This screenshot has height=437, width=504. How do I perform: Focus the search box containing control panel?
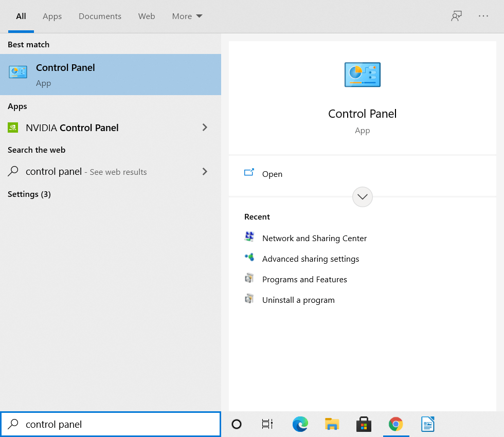point(111,424)
